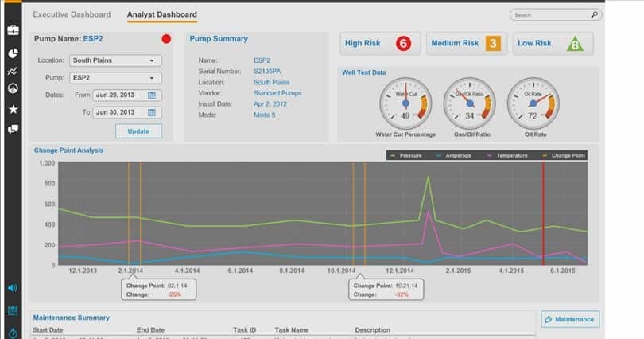Open favorites via the star icon
The image size is (644, 339).
[13, 109]
